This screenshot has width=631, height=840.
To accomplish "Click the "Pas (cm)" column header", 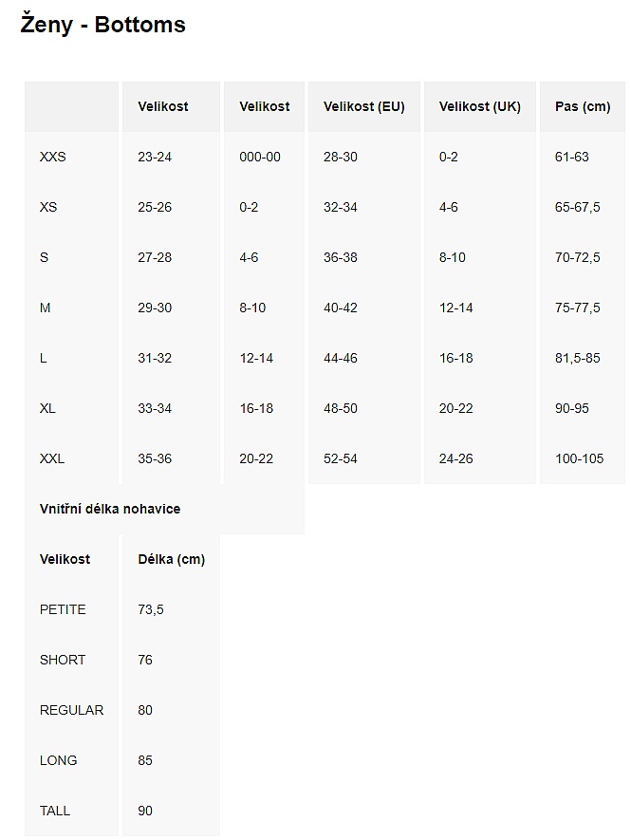I will (582, 106).
